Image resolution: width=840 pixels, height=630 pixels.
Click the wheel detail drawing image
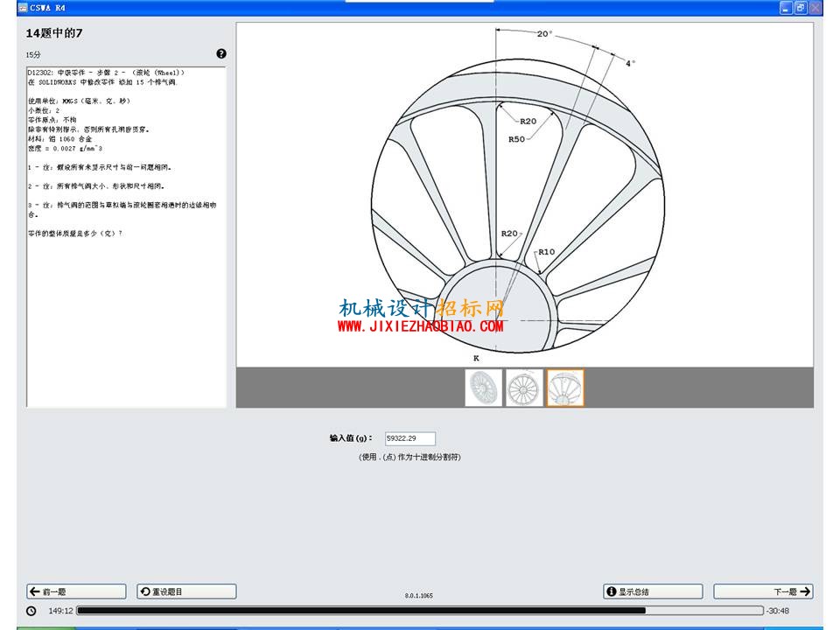coord(524,194)
